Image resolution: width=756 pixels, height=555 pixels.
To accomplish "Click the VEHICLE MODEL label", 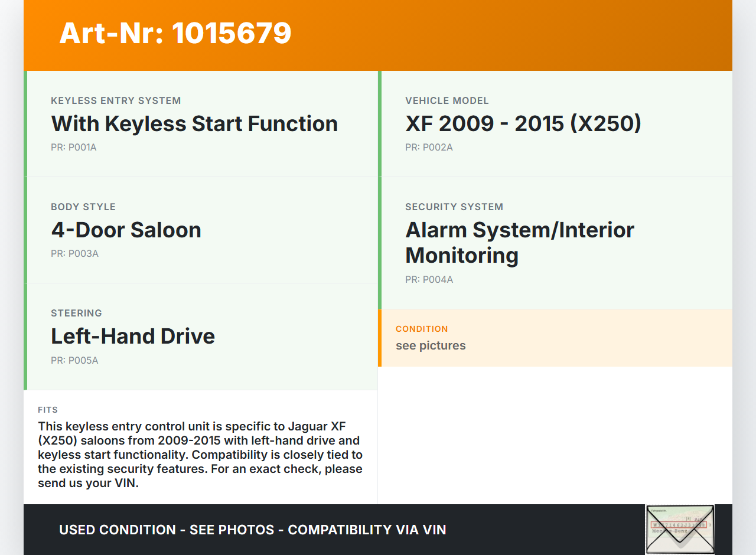I will pos(447,101).
